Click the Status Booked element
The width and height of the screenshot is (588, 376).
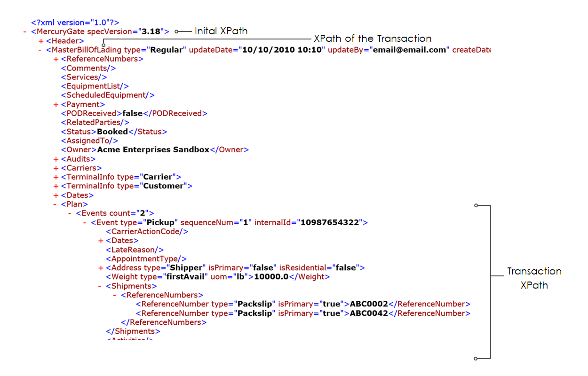pyautogui.click(x=114, y=132)
